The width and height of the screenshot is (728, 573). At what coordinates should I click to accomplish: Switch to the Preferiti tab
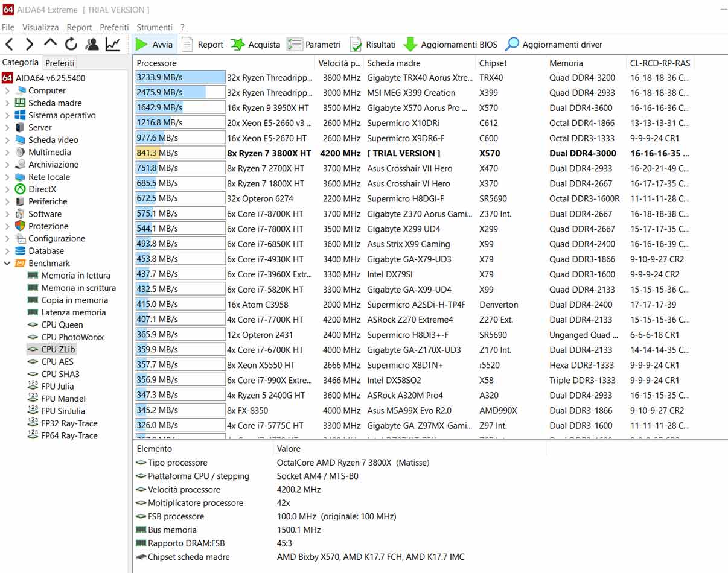point(60,63)
